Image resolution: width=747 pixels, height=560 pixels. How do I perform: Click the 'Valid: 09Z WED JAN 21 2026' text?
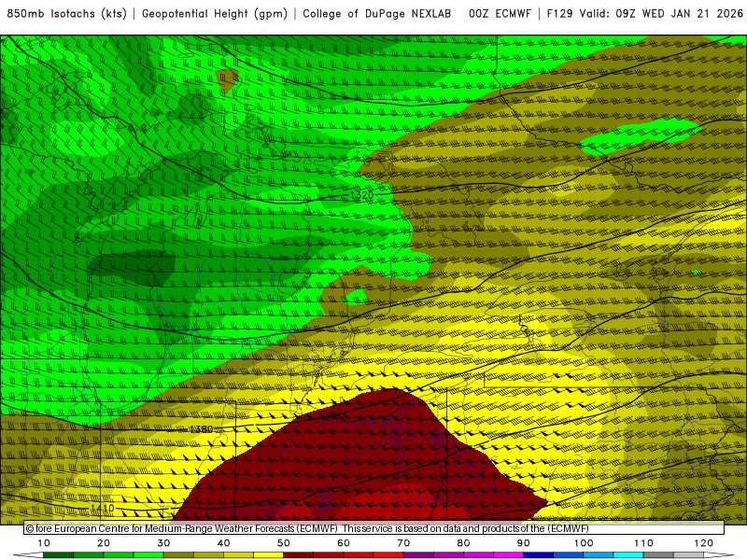click(x=661, y=14)
